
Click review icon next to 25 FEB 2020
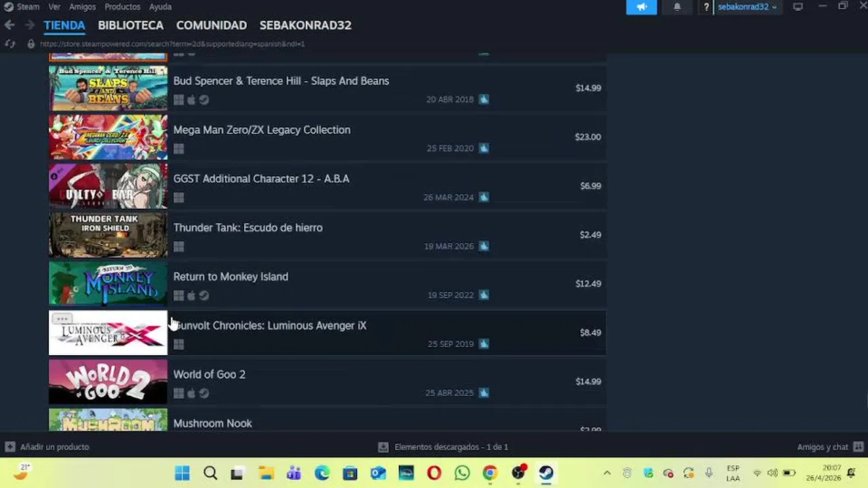(484, 148)
